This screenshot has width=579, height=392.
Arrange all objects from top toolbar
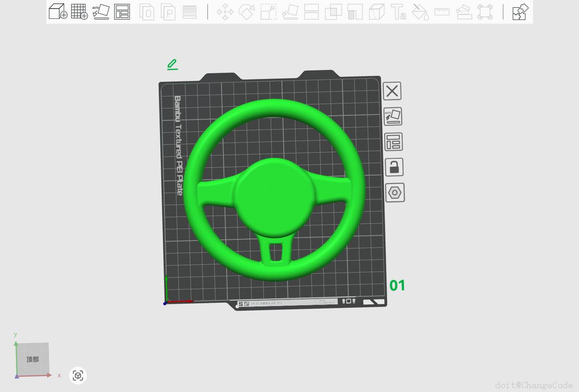(x=122, y=11)
